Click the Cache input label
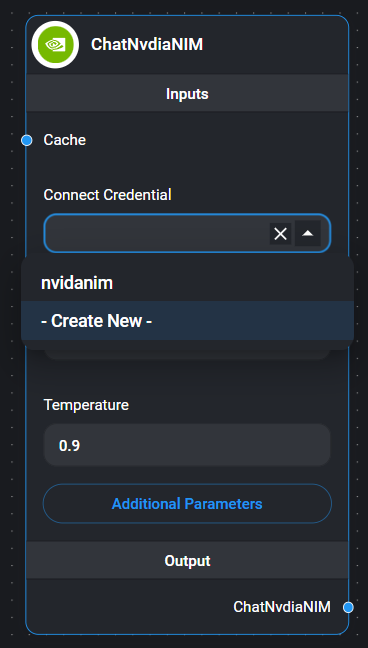The height and width of the screenshot is (648, 368). tap(65, 140)
